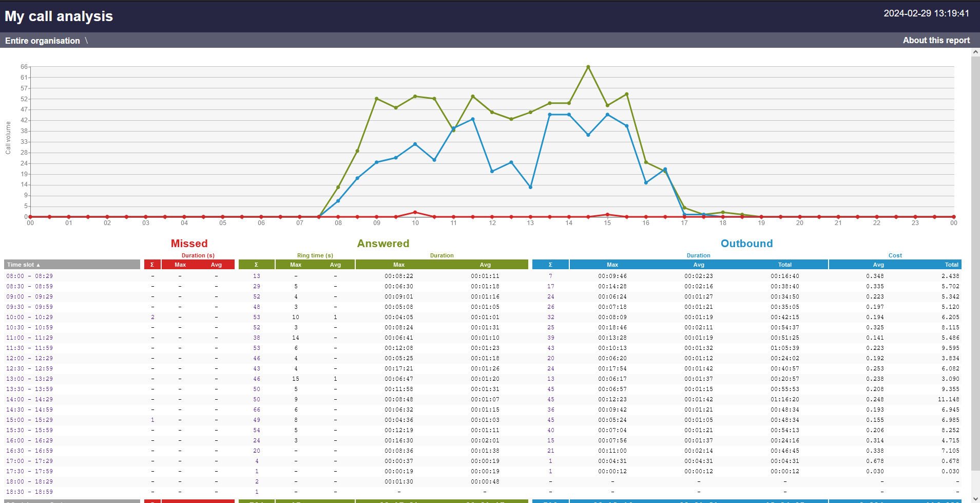Sort by the Missed Avg duration column

216,264
